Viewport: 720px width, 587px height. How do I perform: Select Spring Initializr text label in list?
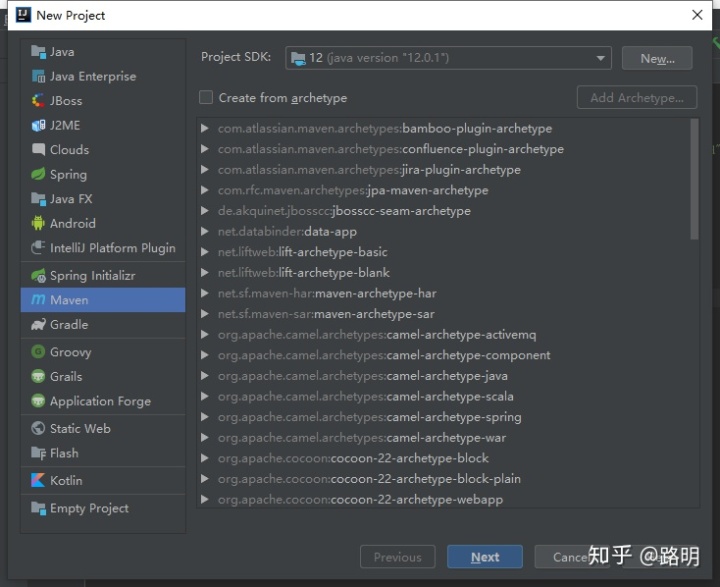93,276
